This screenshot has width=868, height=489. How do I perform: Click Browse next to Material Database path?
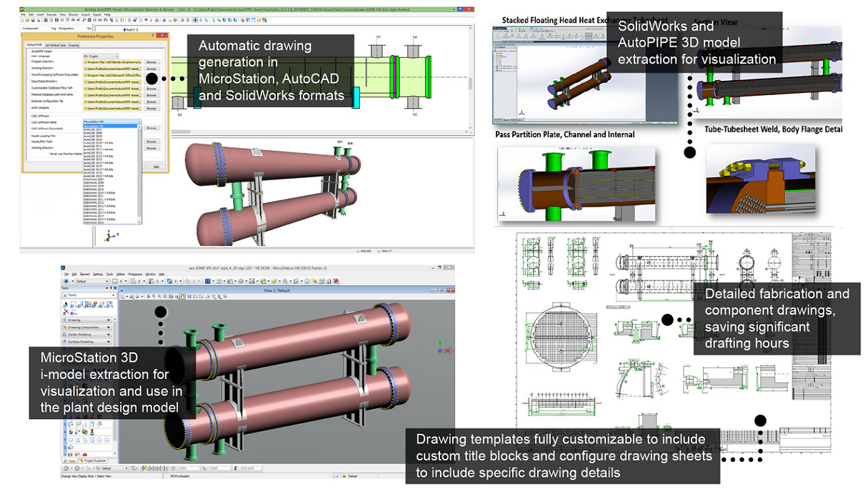[151, 95]
